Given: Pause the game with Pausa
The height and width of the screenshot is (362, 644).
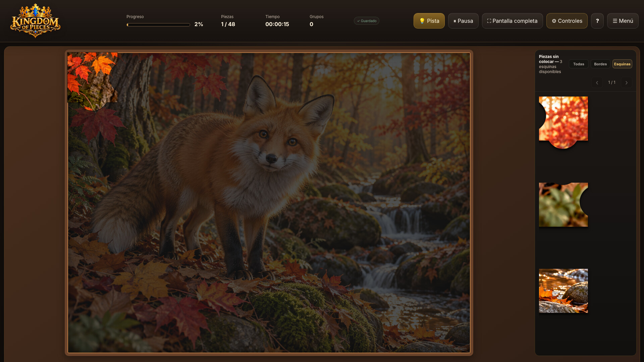Looking at the screenshot, I should coord(463,21).
